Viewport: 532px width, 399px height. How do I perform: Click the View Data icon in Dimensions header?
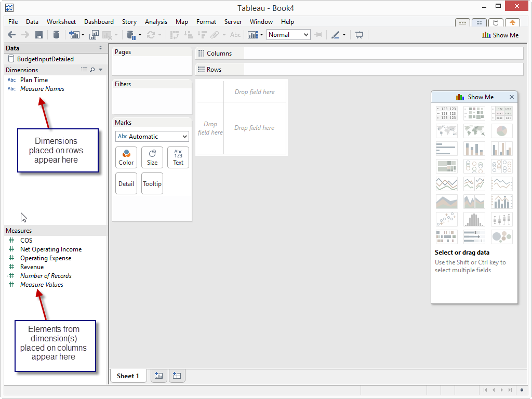(84, 70)
